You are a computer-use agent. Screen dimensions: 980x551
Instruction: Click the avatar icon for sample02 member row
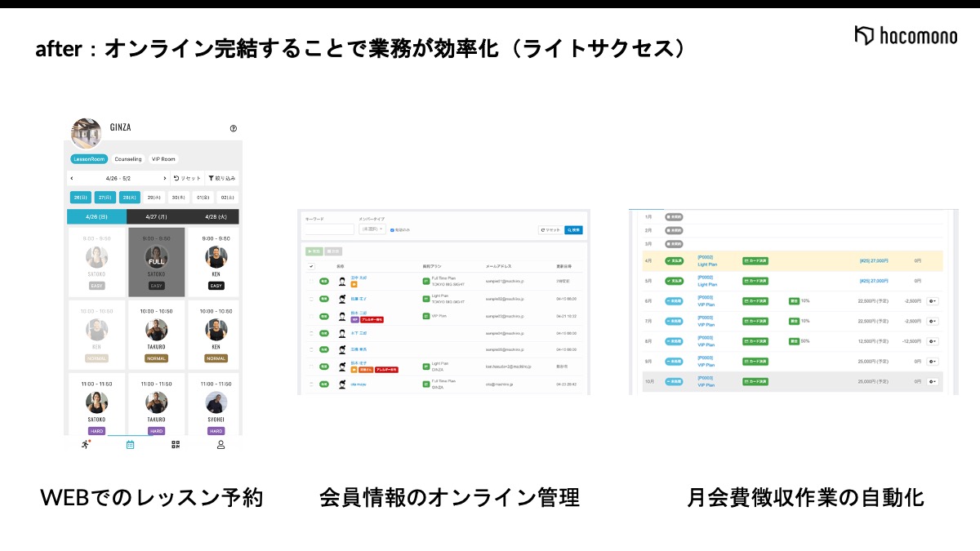coord(342,299)
